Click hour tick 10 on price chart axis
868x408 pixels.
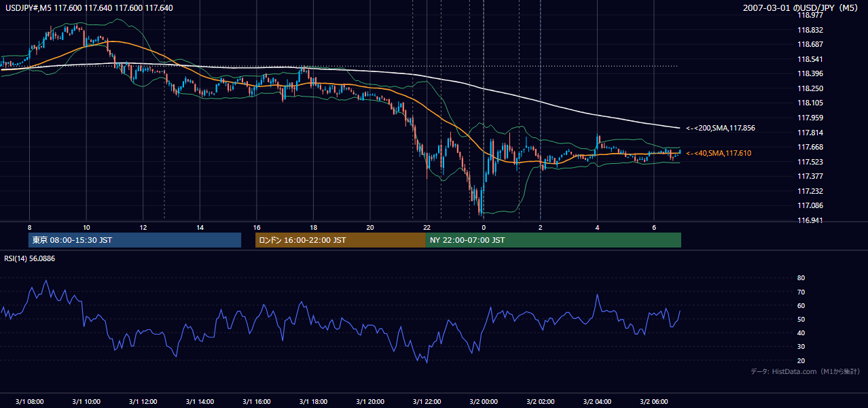click(x=86, y=227)
